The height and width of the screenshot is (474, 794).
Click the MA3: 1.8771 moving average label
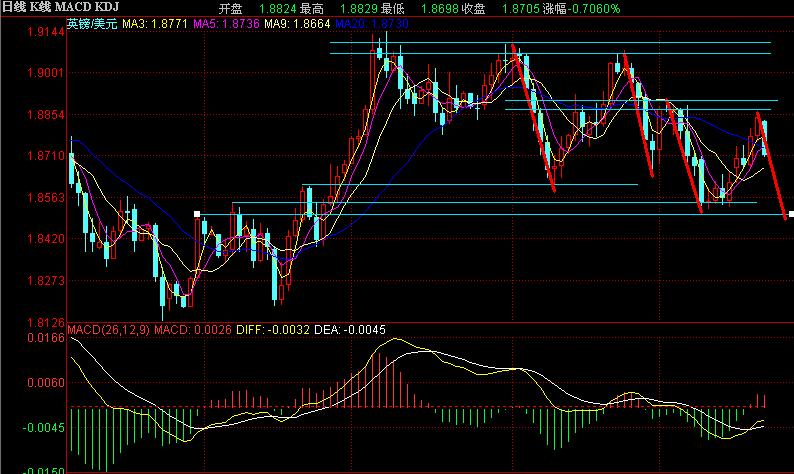155,24
